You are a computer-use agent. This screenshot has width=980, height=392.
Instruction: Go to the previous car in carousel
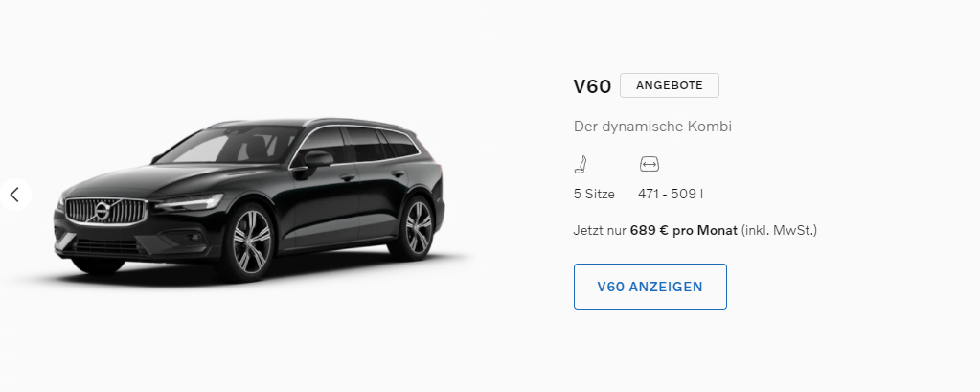13,195
